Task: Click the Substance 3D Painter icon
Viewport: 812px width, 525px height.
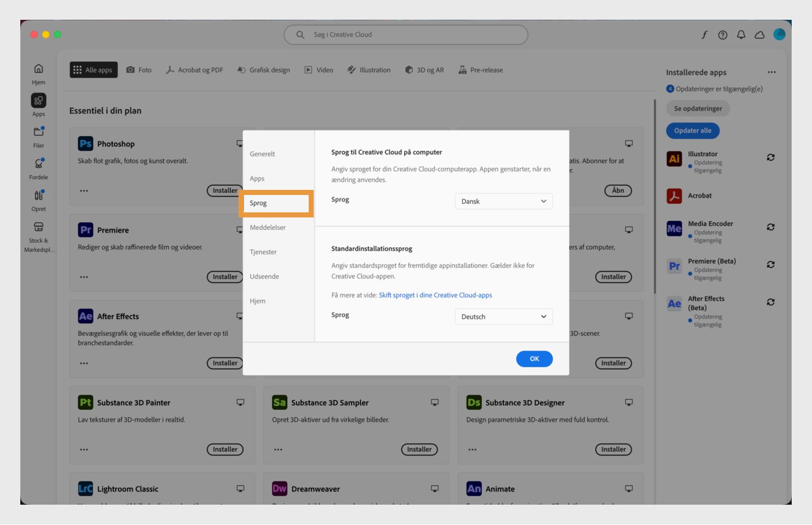Action: pyautogui.click(x=85, y=403)
